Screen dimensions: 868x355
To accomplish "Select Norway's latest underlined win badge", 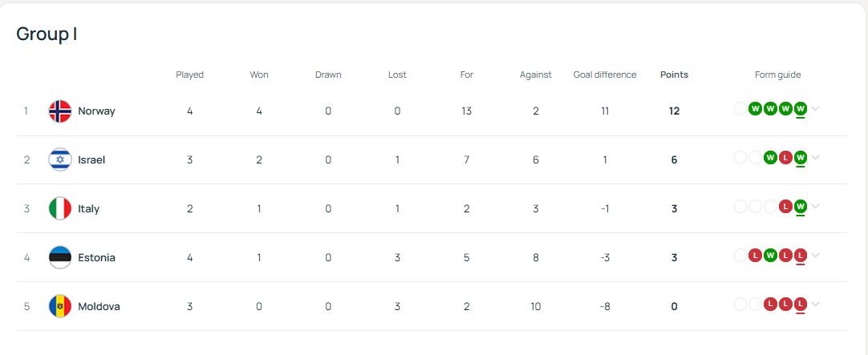I will pyautogui.click(x=800, y=109).
